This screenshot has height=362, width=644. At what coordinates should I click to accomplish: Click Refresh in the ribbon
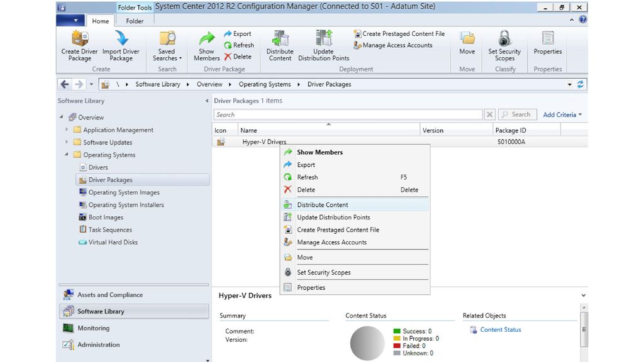click(239, 45)
